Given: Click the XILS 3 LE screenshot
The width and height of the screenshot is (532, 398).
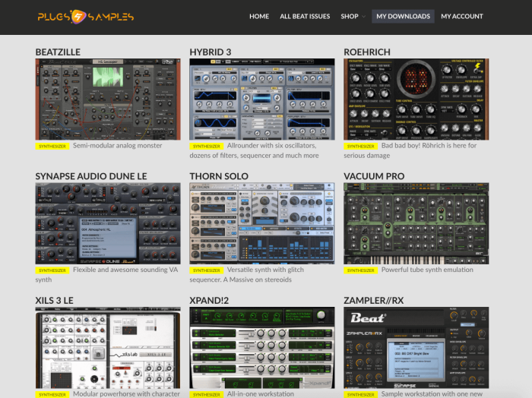Looking at the screenshot, I should point(108,347).
